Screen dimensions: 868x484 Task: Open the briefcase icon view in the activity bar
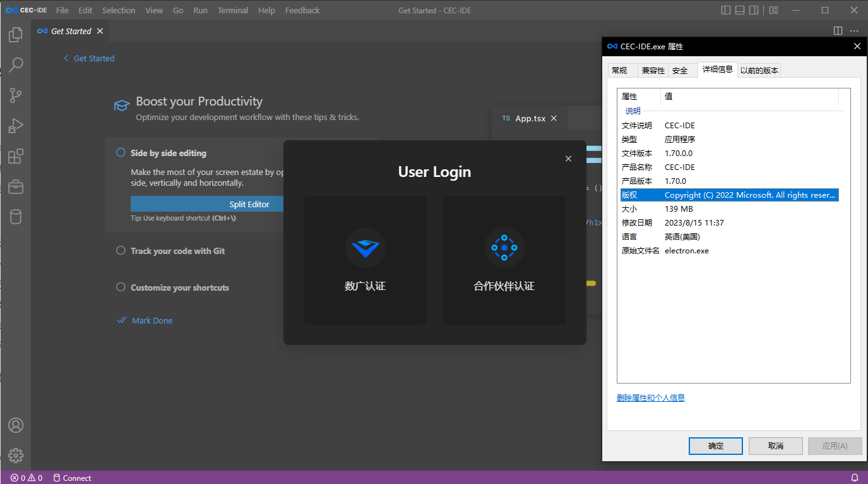click(x=16, y=186)
